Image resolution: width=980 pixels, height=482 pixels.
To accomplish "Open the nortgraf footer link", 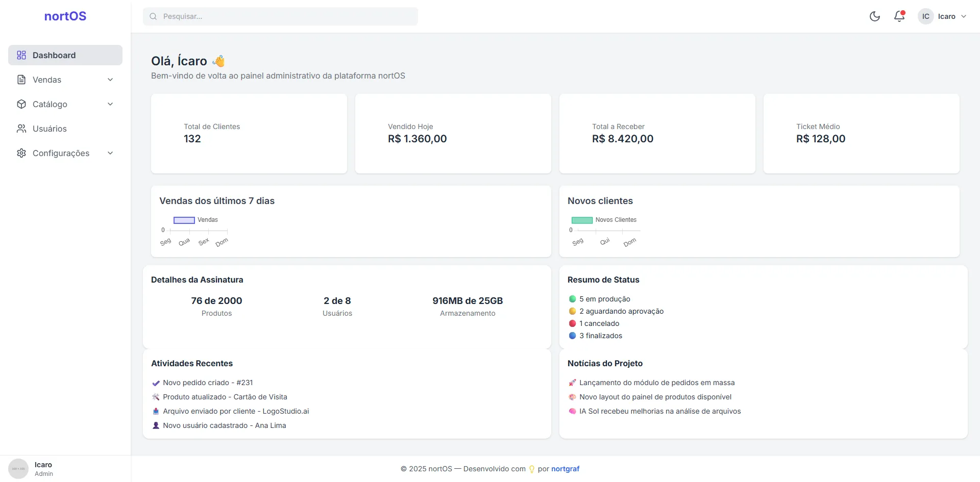I will (565, 469).
